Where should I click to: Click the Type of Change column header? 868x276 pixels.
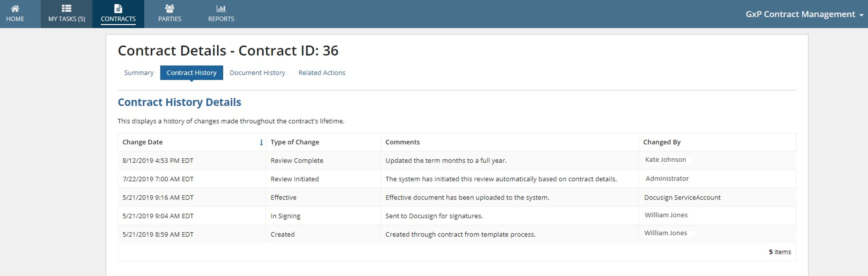click(295, 142)
